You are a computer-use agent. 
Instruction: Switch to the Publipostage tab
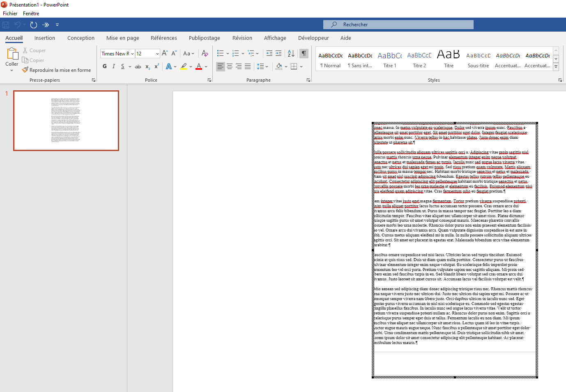(x=205, y=38)
